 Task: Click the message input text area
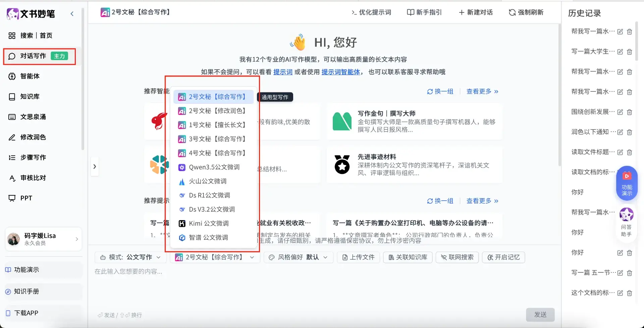(x=302, y=285)
